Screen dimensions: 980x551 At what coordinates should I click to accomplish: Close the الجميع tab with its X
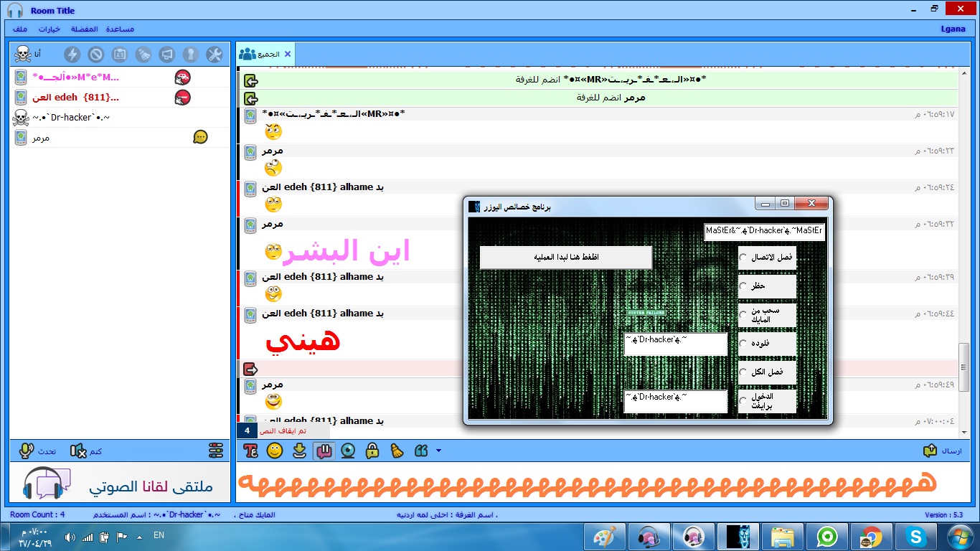click(x=288, y=54)
